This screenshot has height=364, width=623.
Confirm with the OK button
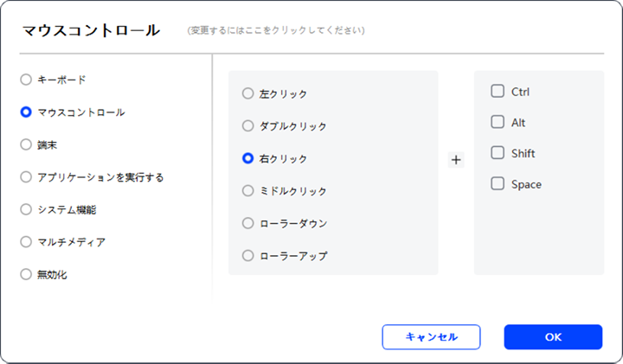553,337
